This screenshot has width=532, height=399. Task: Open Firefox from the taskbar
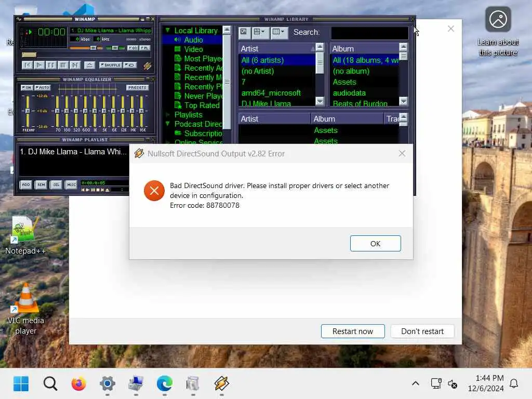coord(79,384)
